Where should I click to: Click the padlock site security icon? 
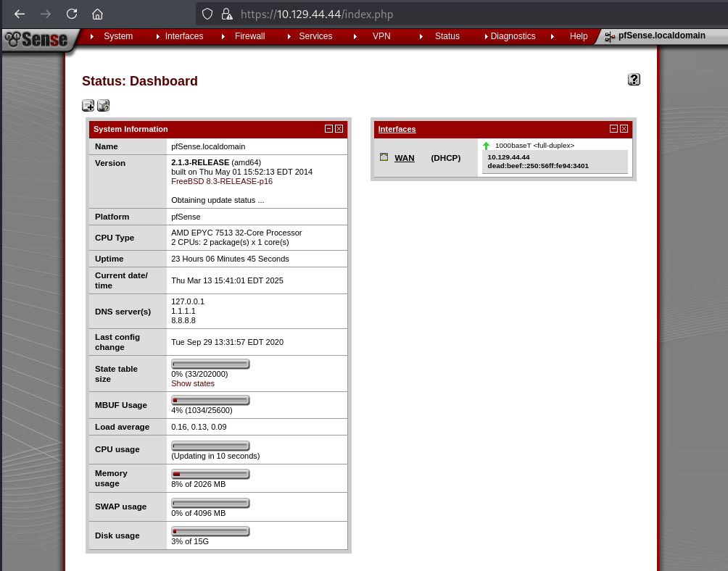click(226, 14)
